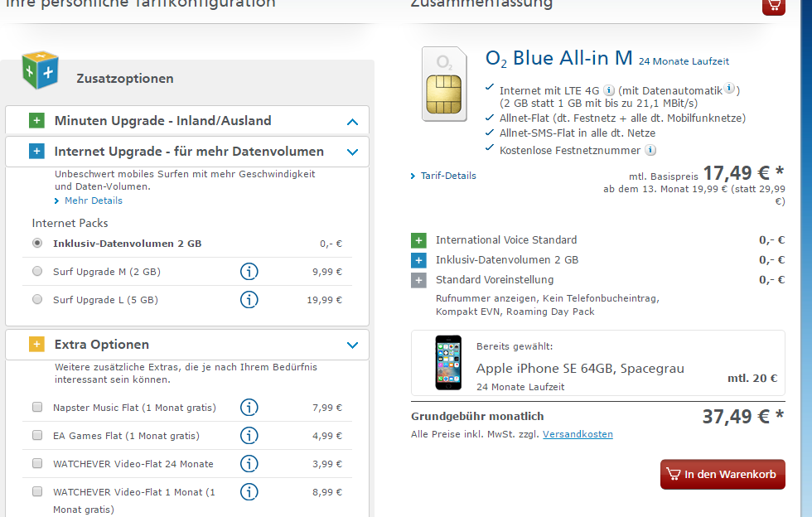Click the red shopping cart icon at top
The image size is (812, 517).
pos(774,7)
